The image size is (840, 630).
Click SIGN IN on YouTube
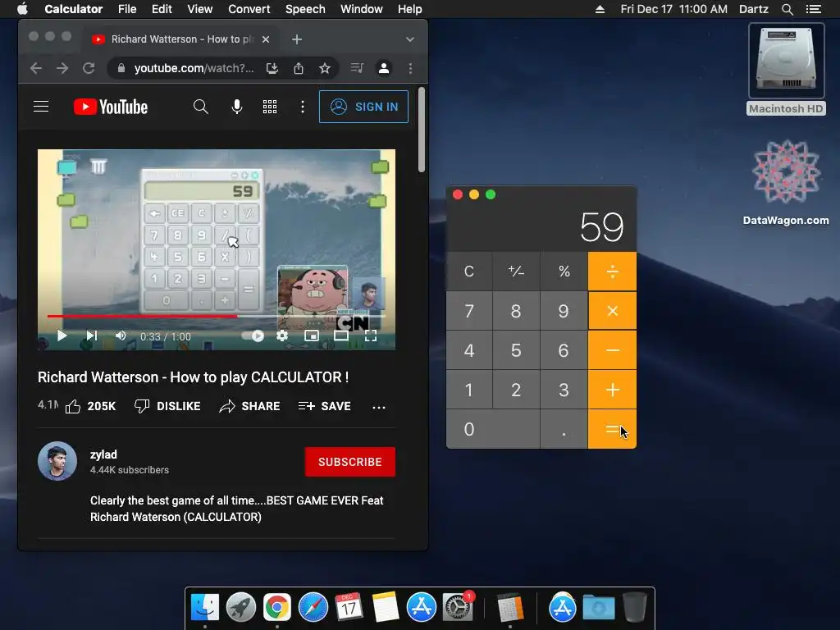[363, 107]
